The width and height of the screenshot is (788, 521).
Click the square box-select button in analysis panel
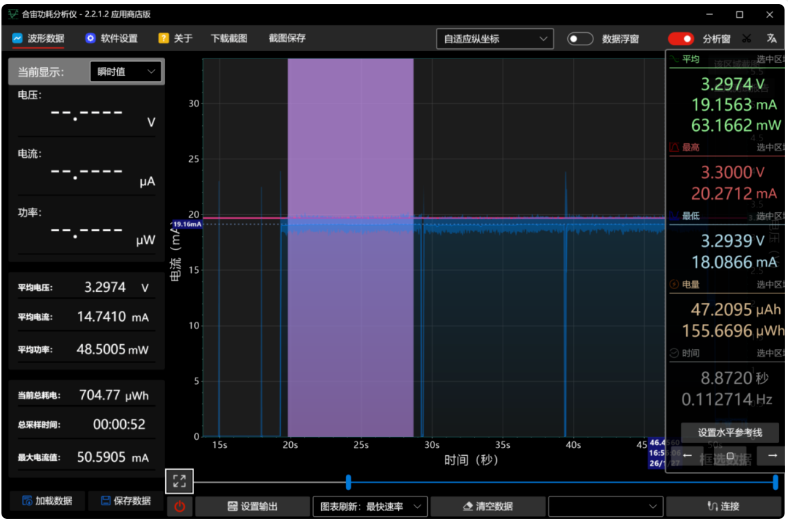(x=730, y=456)
